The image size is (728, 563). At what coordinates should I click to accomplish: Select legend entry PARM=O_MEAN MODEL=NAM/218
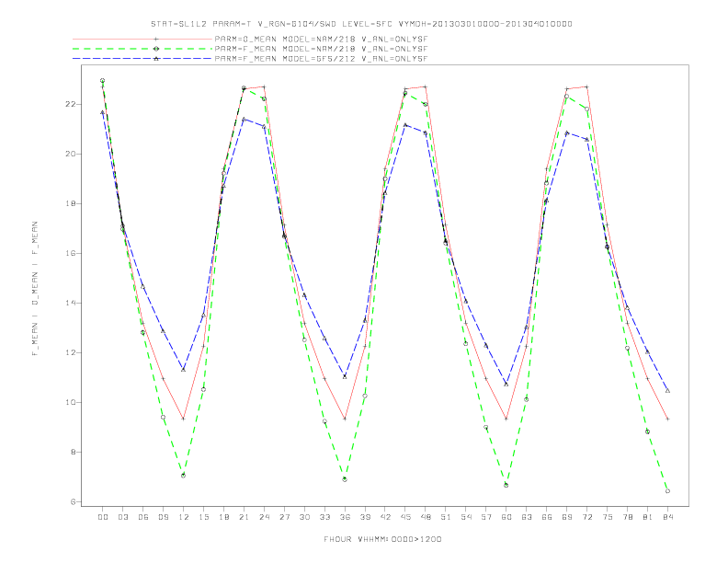click(321, 39)
